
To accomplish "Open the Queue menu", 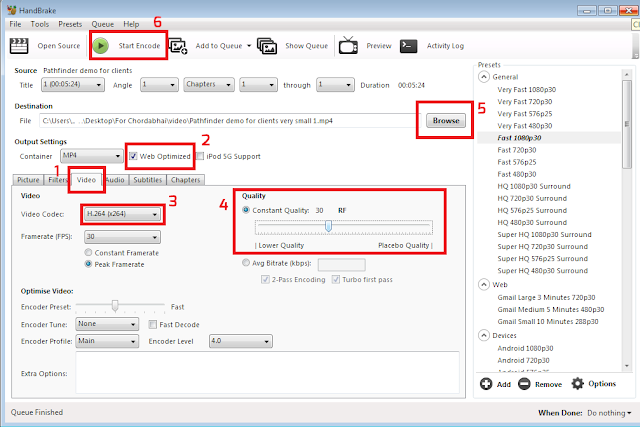I will (x=102, y=24).
